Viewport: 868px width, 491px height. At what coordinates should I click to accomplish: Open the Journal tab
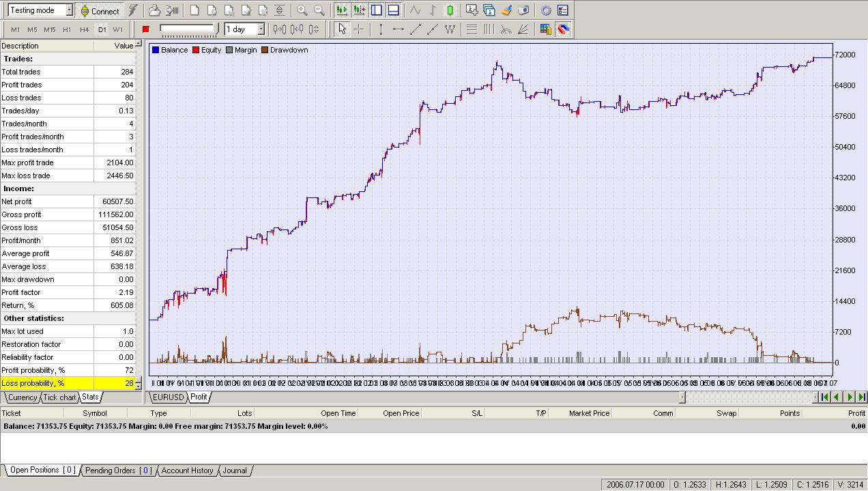pos(235,471)
